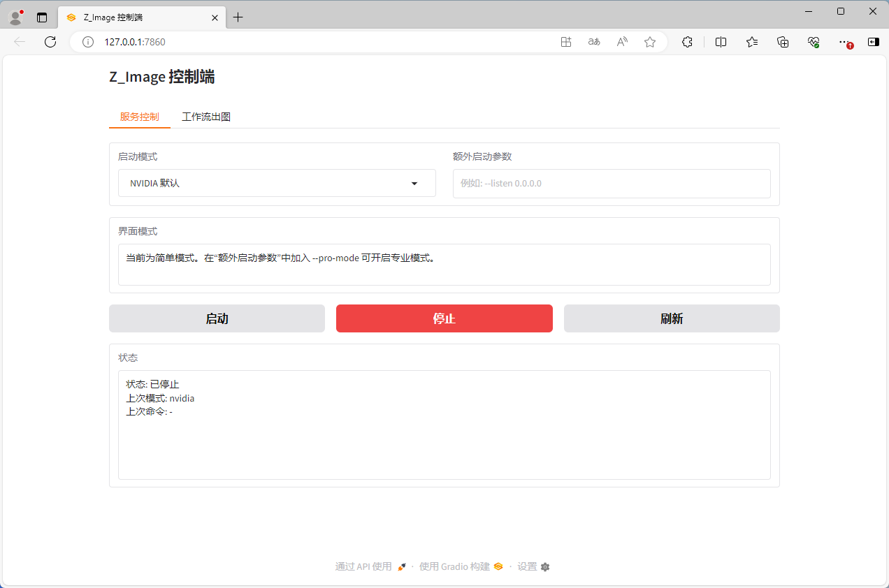This screenshot has height=588, width=889.
Task: Add page to favorites star icon
Action: [x=650, y=42]
